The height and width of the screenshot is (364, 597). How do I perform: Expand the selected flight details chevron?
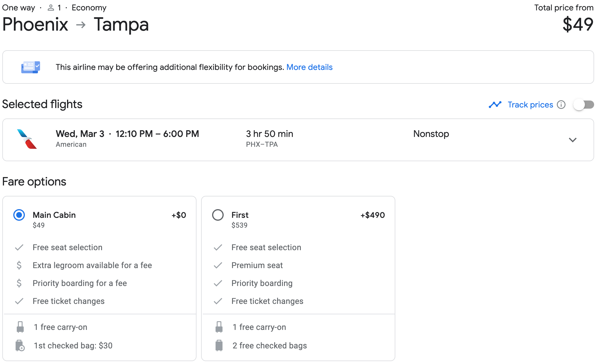(x=572, y=140)
